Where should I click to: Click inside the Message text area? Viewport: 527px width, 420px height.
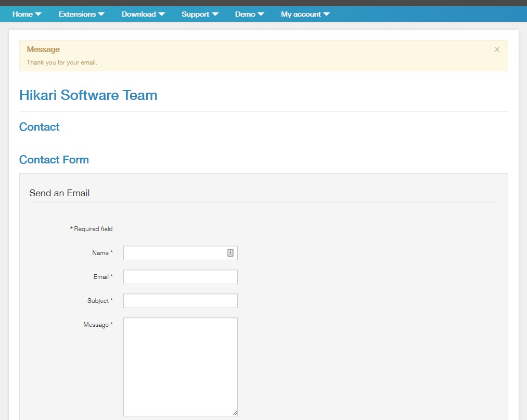tap(180, 367)
